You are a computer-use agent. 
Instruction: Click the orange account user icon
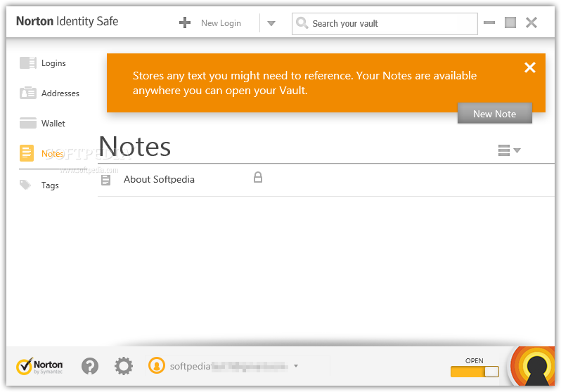[x=156, y=365]
